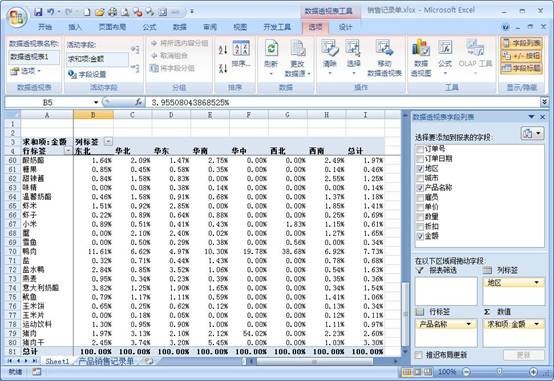The image size is (554, 381).
Task: Switch to Page Layout view in status bar
Action: click(418, 372)
